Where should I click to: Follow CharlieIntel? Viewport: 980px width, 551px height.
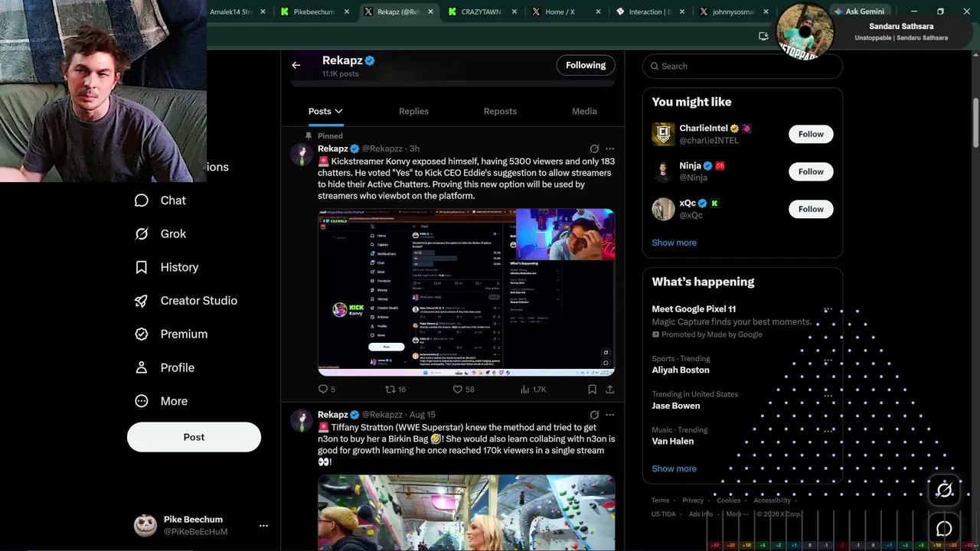pos(811,134)
